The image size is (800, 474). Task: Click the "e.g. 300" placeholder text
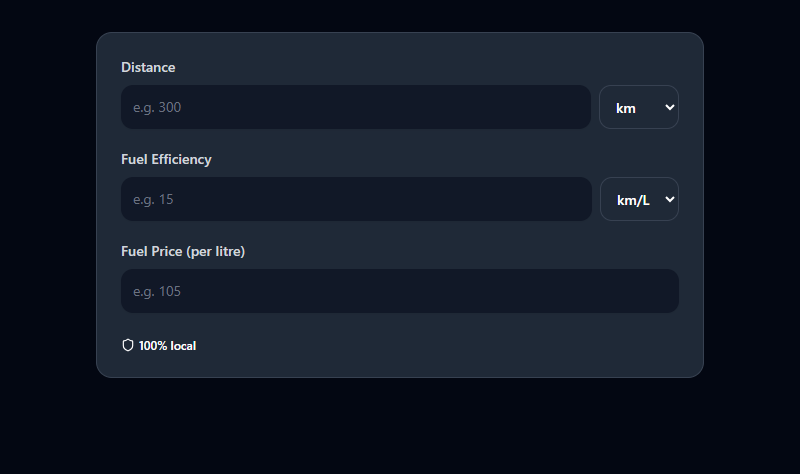(x=157, y=107)
